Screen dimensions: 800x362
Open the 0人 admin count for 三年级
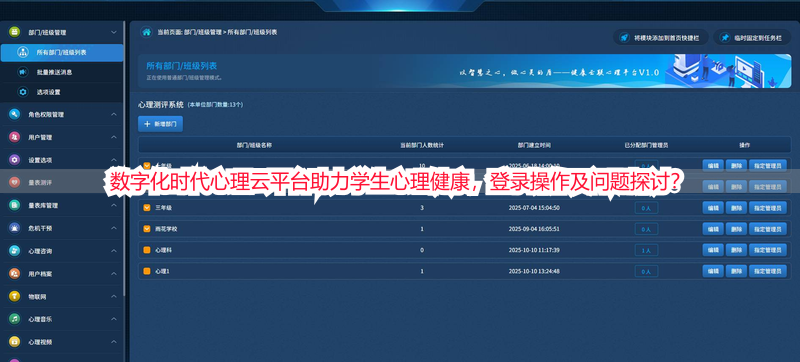tap(646, 208)
